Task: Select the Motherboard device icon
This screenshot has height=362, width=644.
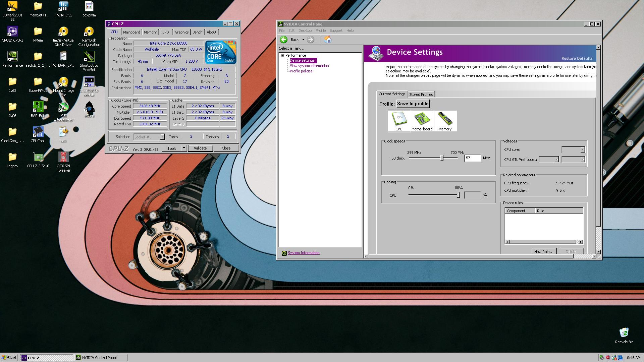Action: click(422, 121)
